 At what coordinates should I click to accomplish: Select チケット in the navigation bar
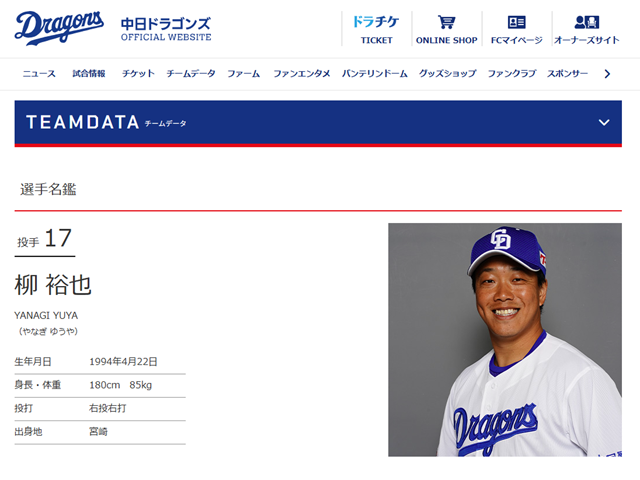[x=138, y=73]
